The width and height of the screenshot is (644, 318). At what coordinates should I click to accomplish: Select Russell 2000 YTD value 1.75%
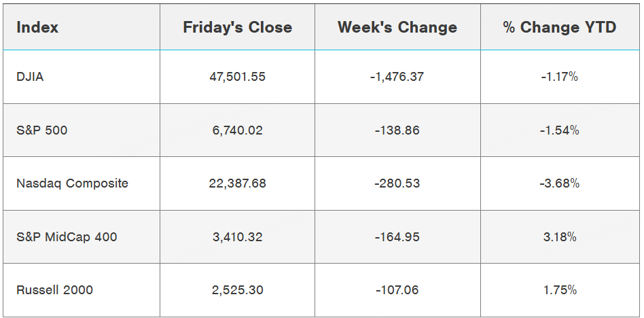560,290
